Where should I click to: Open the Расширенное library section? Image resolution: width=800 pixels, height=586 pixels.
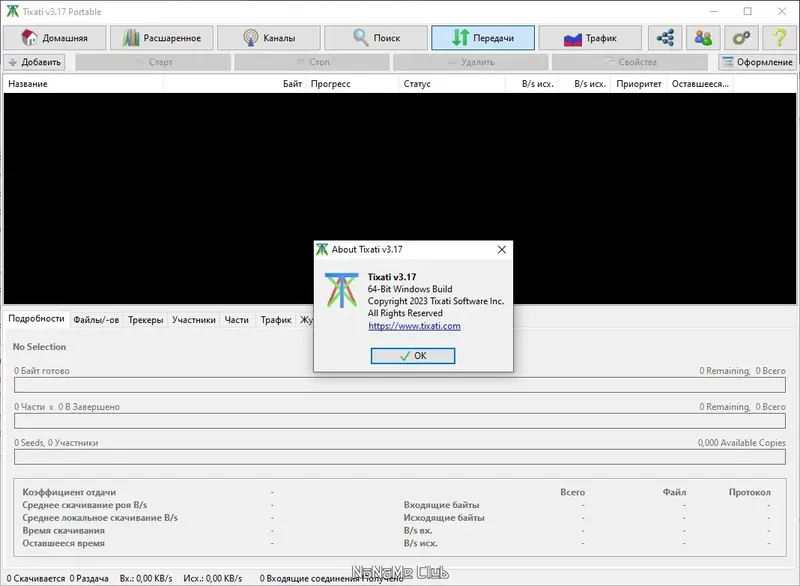(162, 38)
